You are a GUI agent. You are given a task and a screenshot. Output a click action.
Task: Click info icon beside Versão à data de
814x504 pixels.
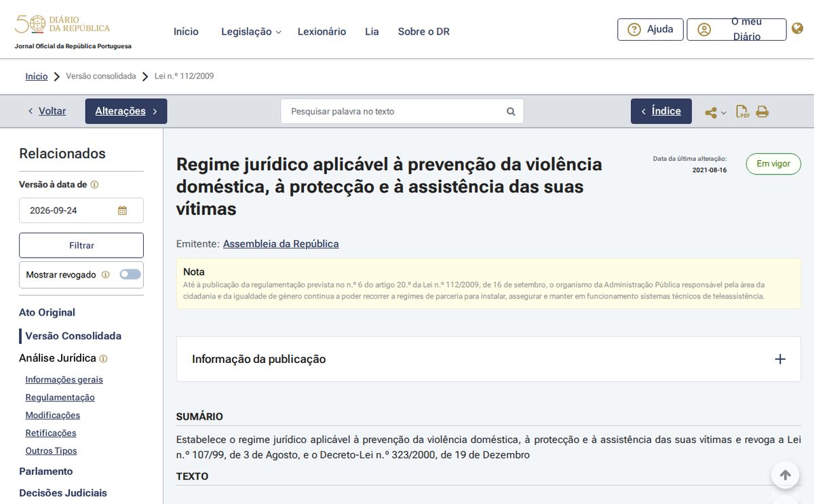(95, 185)
